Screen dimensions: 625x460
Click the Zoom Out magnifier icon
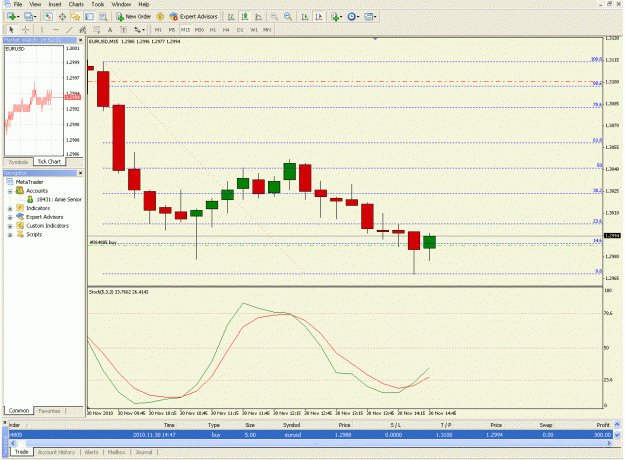tap(288, 16)
